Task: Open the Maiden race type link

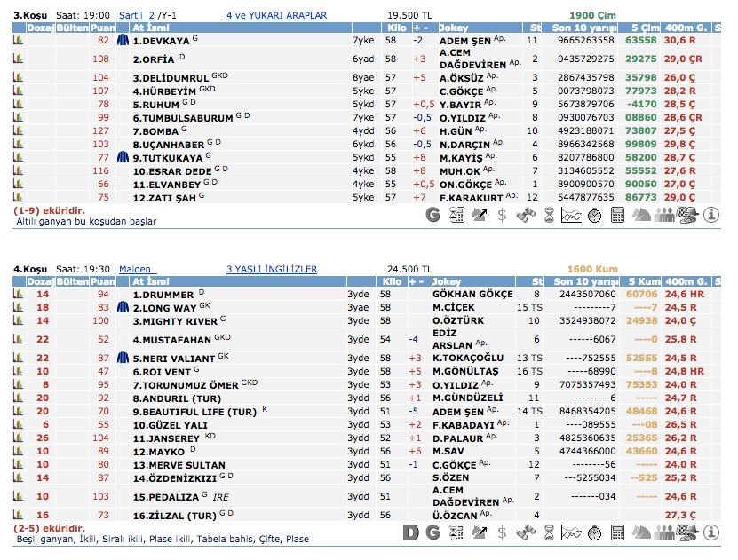Action: (x=136, y=269)
